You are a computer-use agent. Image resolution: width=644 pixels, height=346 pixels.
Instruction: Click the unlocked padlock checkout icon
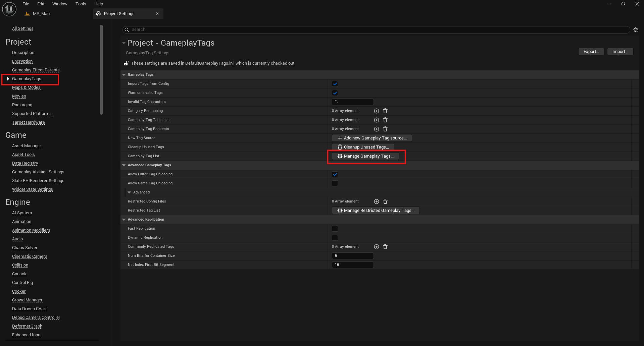click(x=126, y=63)
